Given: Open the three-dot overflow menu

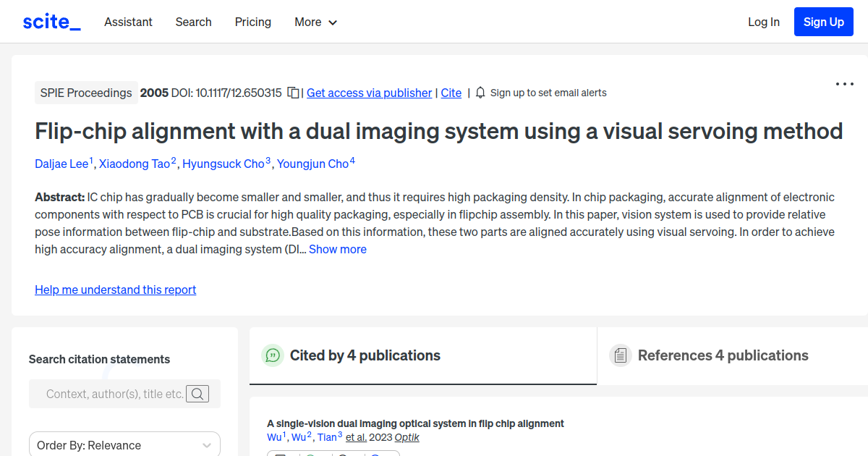Looking at the screenshot, I should tap(844, 85).
